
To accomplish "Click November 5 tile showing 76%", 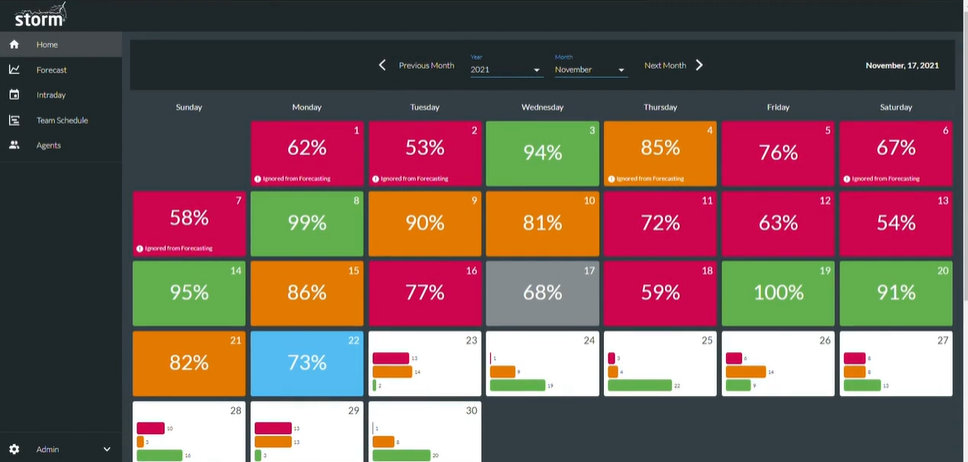I will tap(778, 153).
